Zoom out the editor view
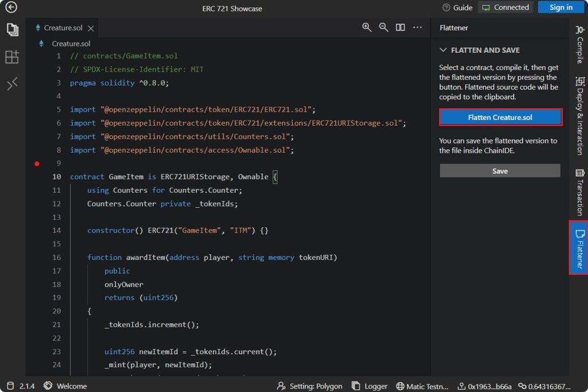 (384, 28)
